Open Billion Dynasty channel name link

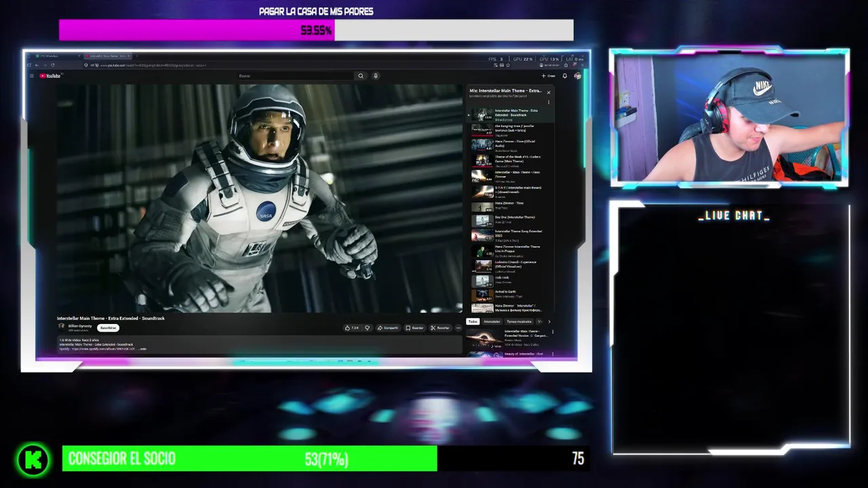[x=80, y=326]
